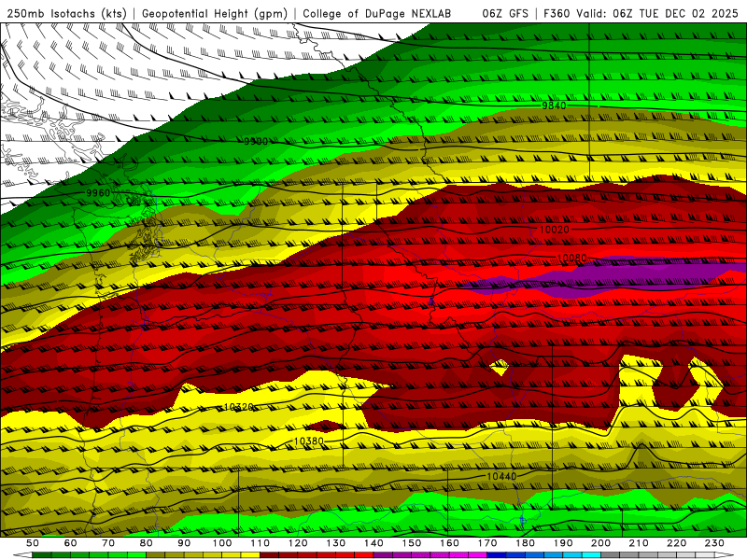Click the 210 knot legend label
The height and width of the screenshot is (560, 747).
coord(639,543)
